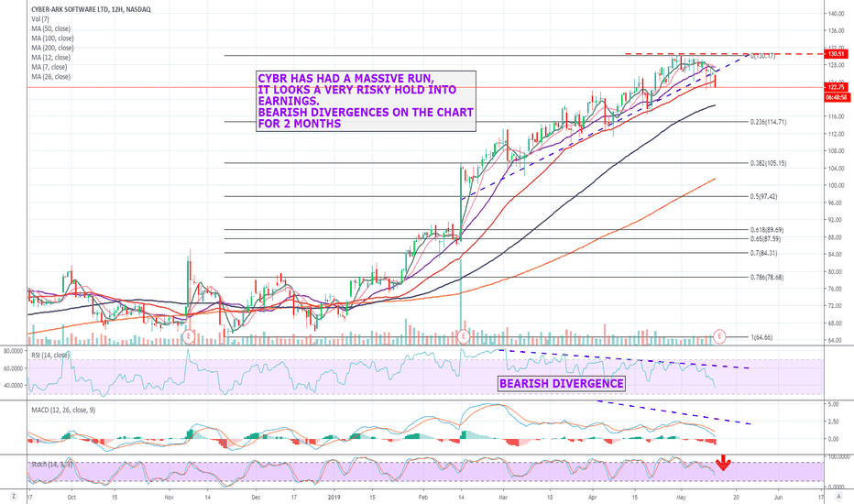
Task: Click the Fib 0(130.17) level label
Action: [x=763, y=56]
